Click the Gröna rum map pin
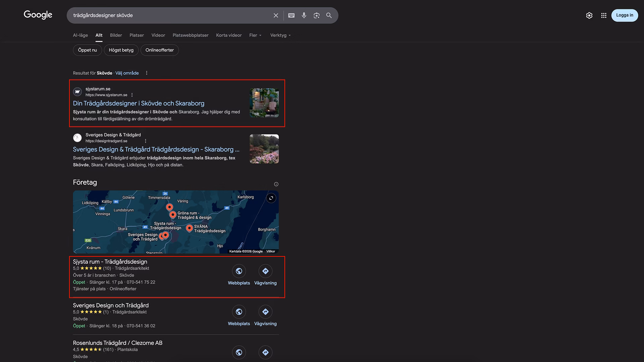Image resolution: width=644 pixels, height=362 pixels. pyautogui.click(x=173, y=215)
